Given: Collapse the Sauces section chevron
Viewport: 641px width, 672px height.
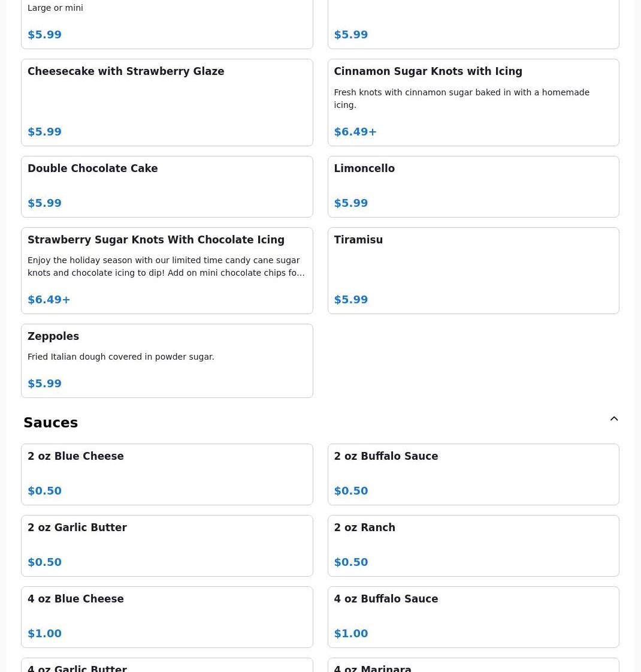Looking at the screenshot, I should point(614,419).
